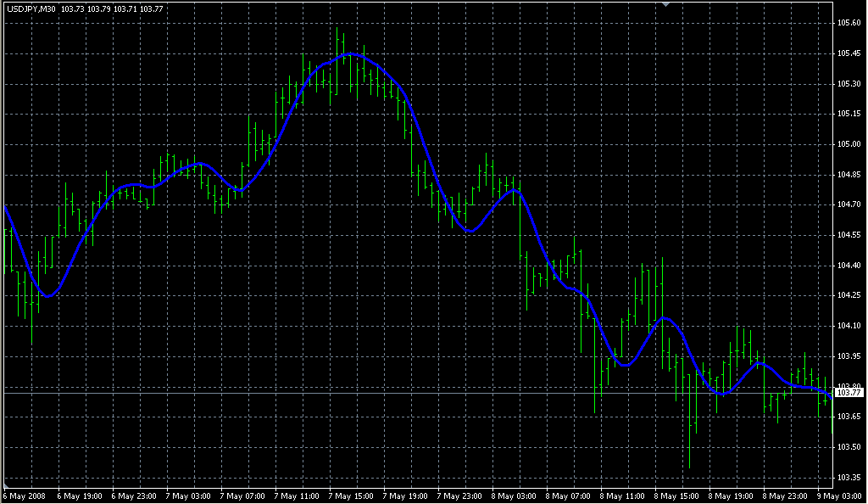Click the 105.60 price scale label
The height and width of the screenshot is (504, 868).
(848, 23)
